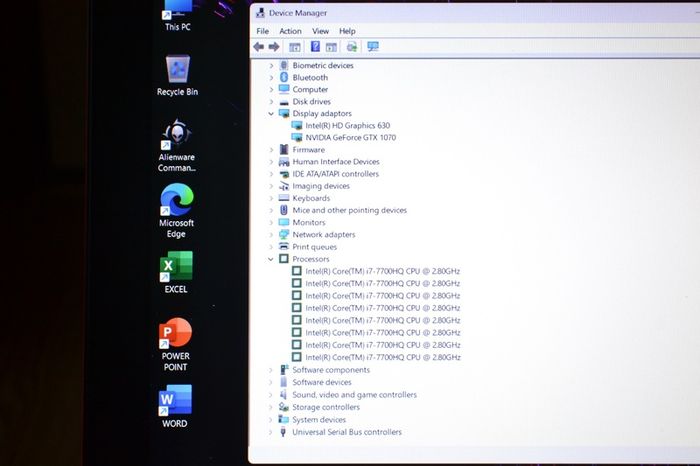Open the File menu
The height and width of the screenshot is (466, 700).
pos(262,31)
